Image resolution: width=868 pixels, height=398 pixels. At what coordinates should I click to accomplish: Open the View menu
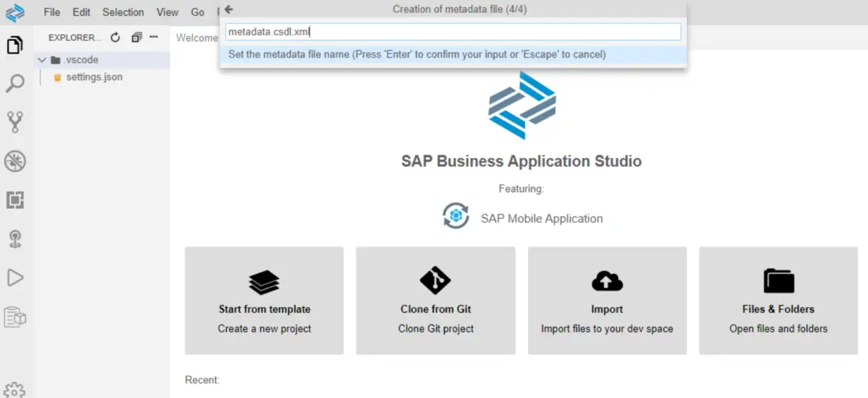pyautogui.click(x=168, y=13)
